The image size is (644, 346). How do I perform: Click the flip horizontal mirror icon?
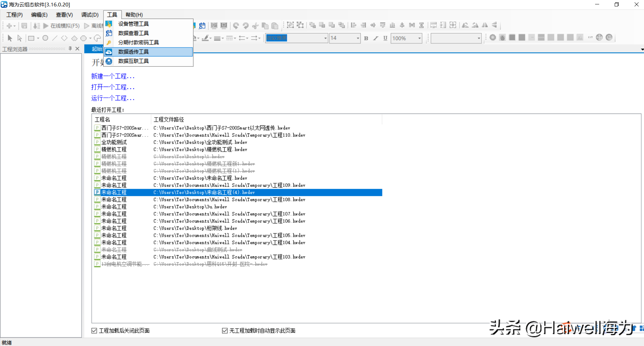coord(485,25)
